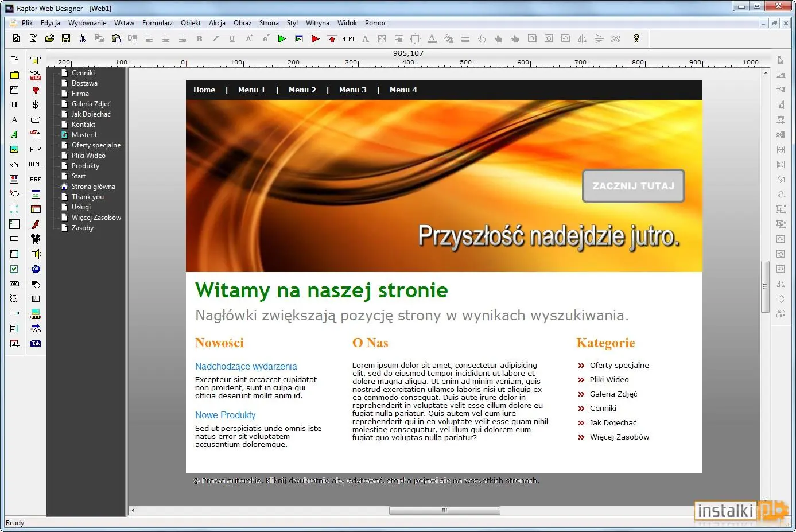Open the Edycja menu

click(x=51, y=23)
